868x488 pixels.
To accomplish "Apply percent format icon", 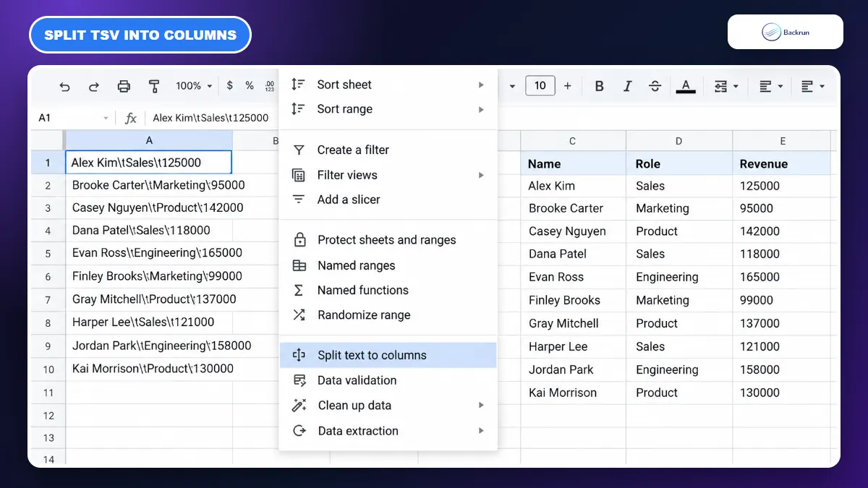I will (250, 85).
